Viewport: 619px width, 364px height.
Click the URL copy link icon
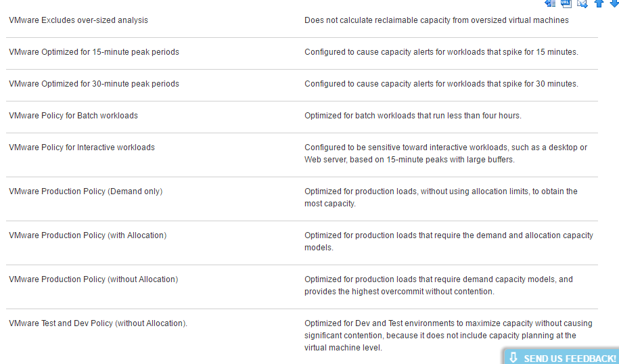tap(566, 3)
